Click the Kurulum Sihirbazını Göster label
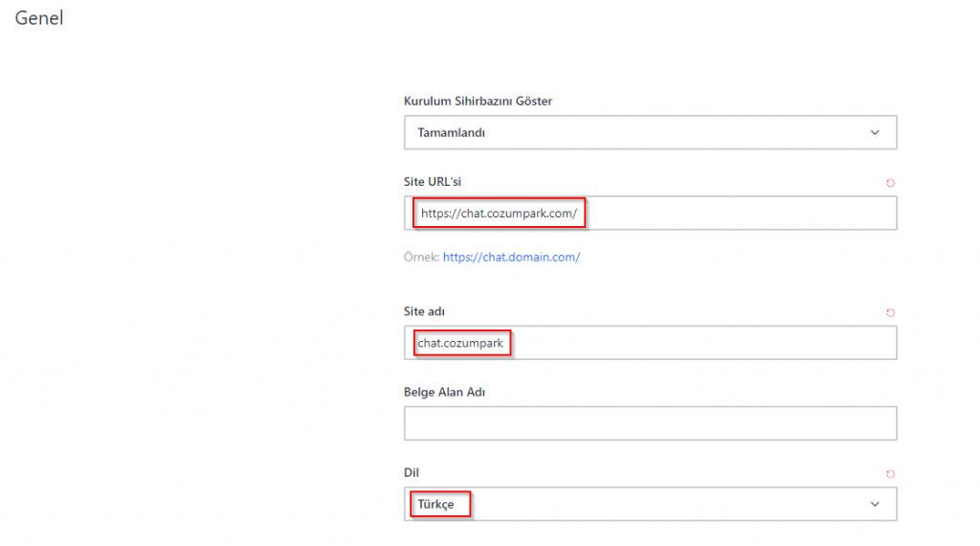Image resolution: width=980 pixels, height=546 pixels. pos(479,102)
